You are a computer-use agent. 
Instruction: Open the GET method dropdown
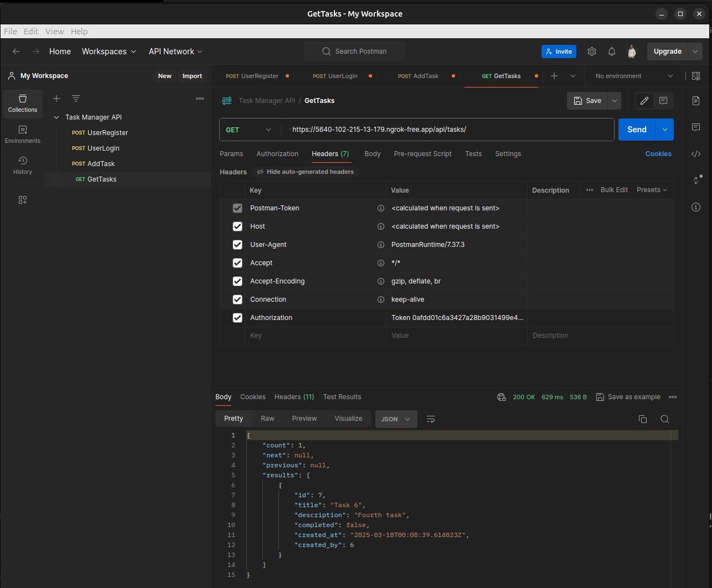coord(249,130)
